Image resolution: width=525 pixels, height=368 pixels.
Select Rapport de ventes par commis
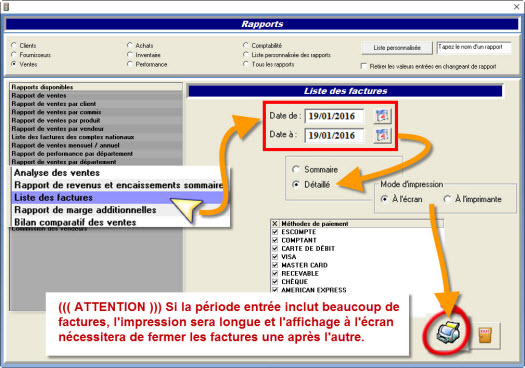96,112
